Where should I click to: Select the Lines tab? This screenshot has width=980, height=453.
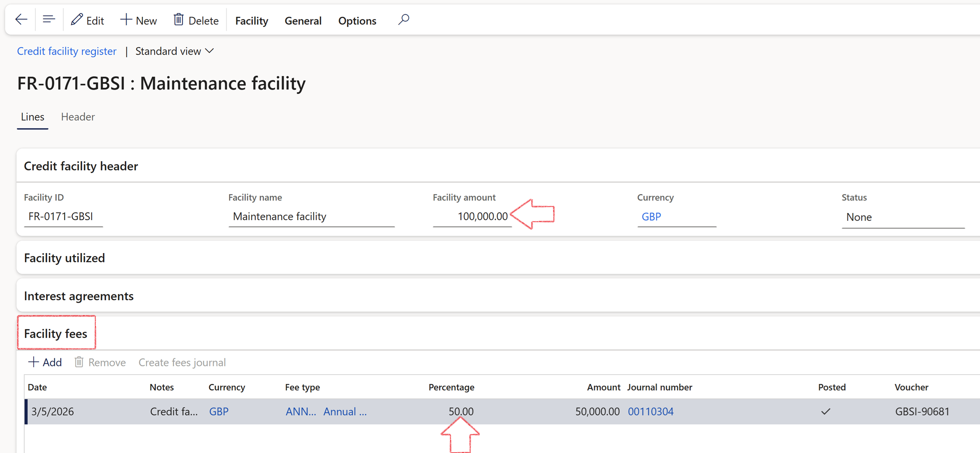[x=32, y=117]
